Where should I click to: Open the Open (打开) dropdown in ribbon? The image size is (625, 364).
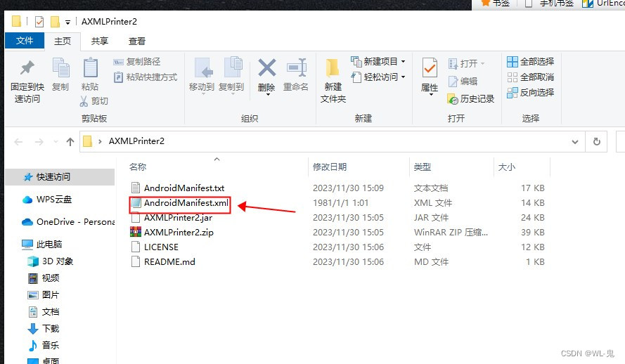[x=466, y=63]
